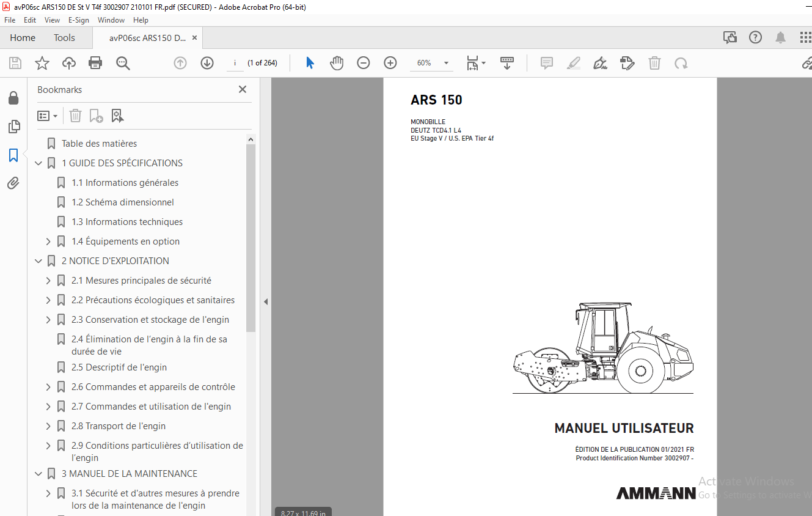Viewport: 812px width, 516px height.
Task: Open the File menu
Action: point(10,20)
